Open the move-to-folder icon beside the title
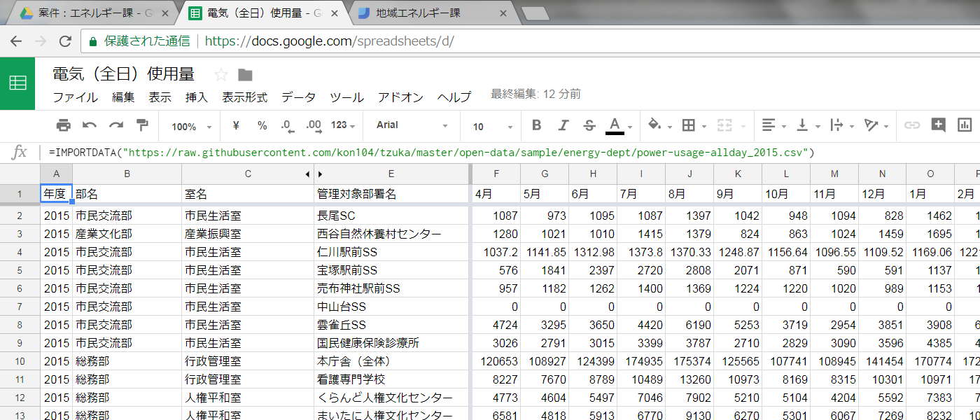This screenshot has height=420, width=980. click(245, 75)
